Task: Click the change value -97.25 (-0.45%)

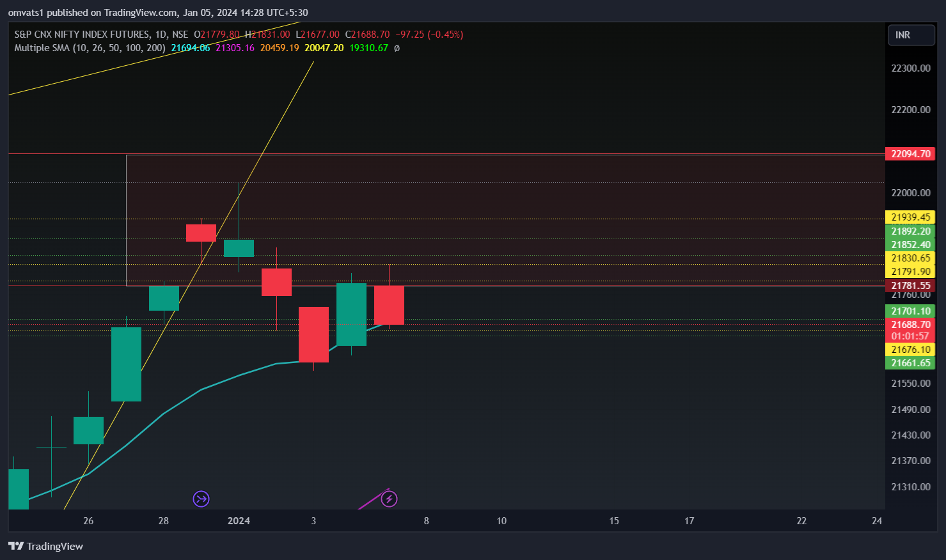Action: [x=429, y=35]
